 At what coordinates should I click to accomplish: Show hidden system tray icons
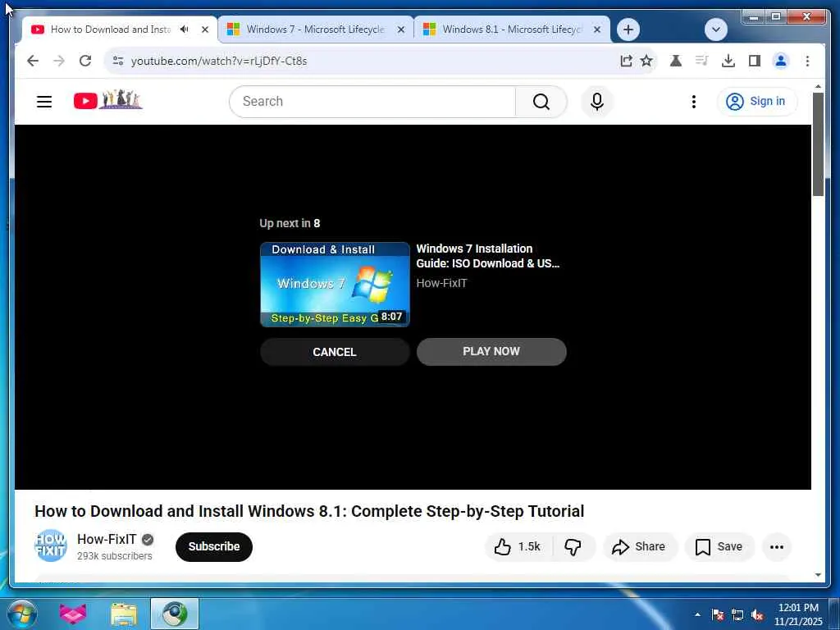coord(697,614)
